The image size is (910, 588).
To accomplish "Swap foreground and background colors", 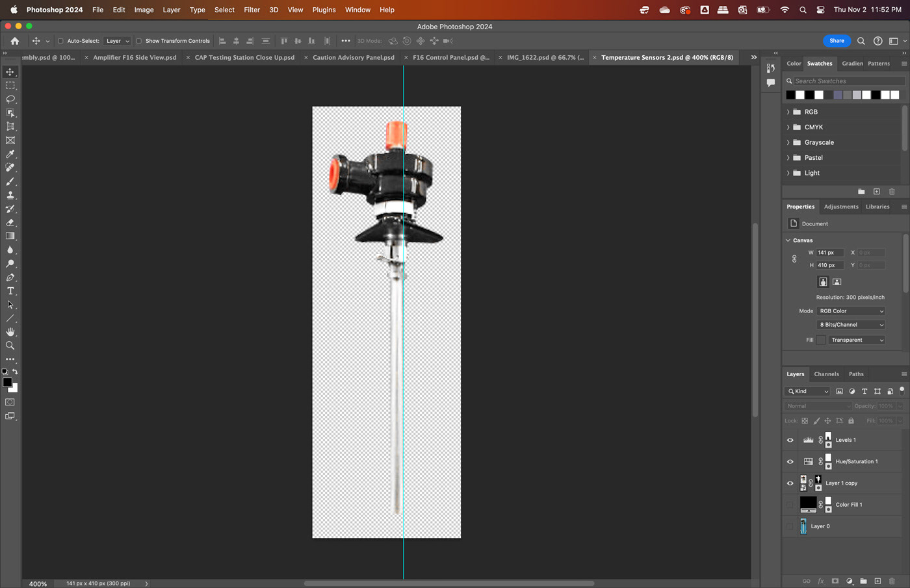I will click(15, 372).
